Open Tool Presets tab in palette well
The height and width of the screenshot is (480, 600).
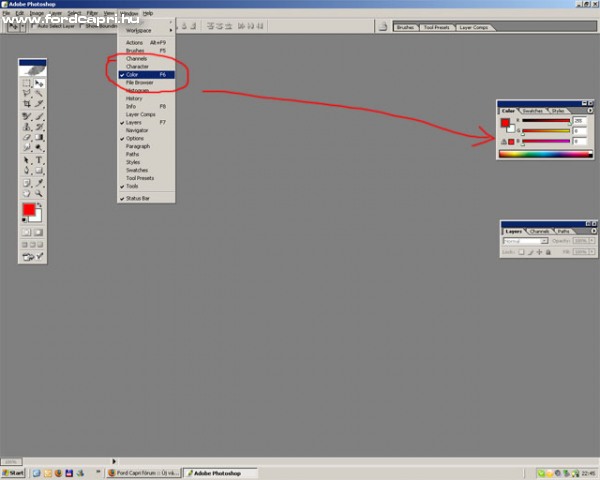click(x=436, y=27)
